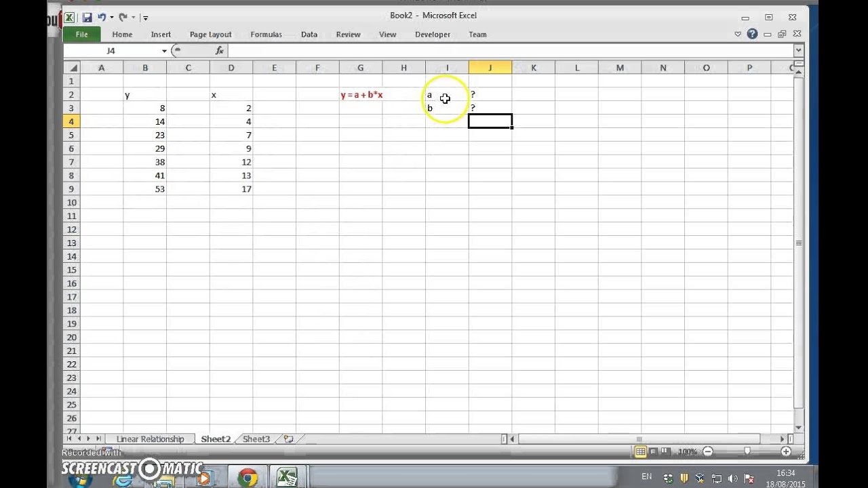Select the cell labeled b in column I
Screen dimensions: 868x488
447,108
